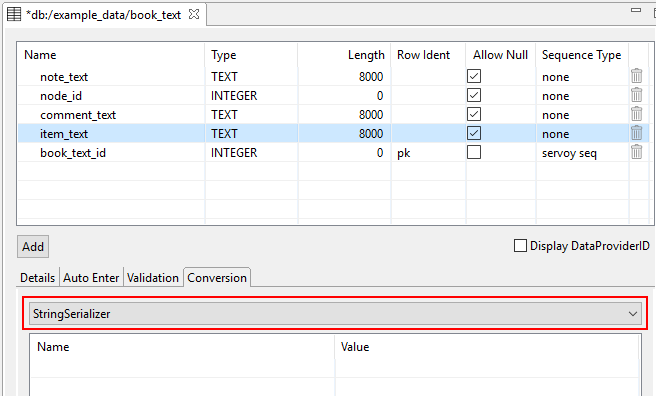Delete the item_text column with trash icon
The image size is (656, 396).
(x=636, y=133)
